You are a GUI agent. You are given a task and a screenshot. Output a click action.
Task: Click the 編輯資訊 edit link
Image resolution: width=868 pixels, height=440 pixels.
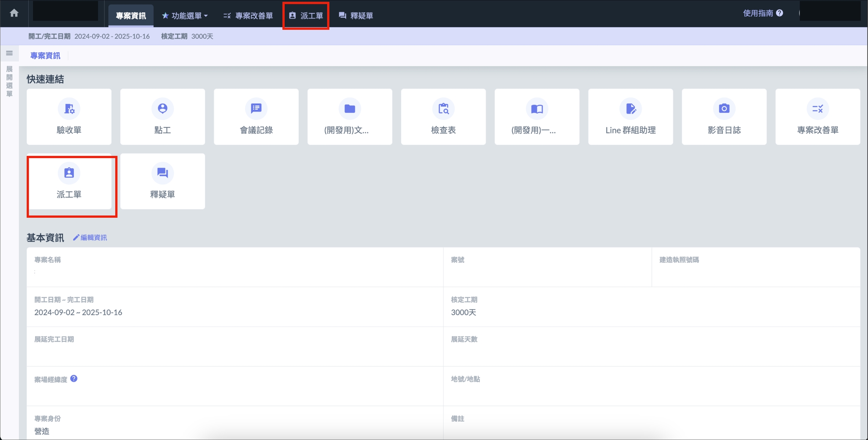tap(90, 238)
